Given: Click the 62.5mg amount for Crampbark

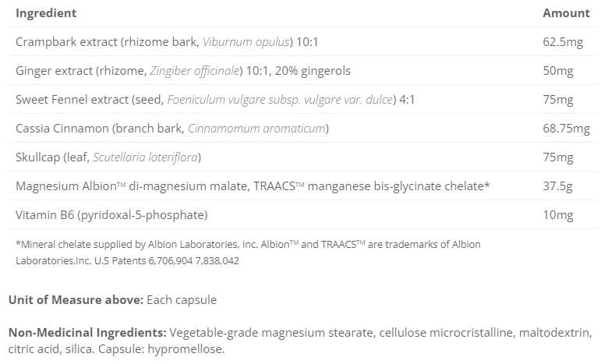Looking at the screenshot, I should pyautogui.click(x=563, y=41).
